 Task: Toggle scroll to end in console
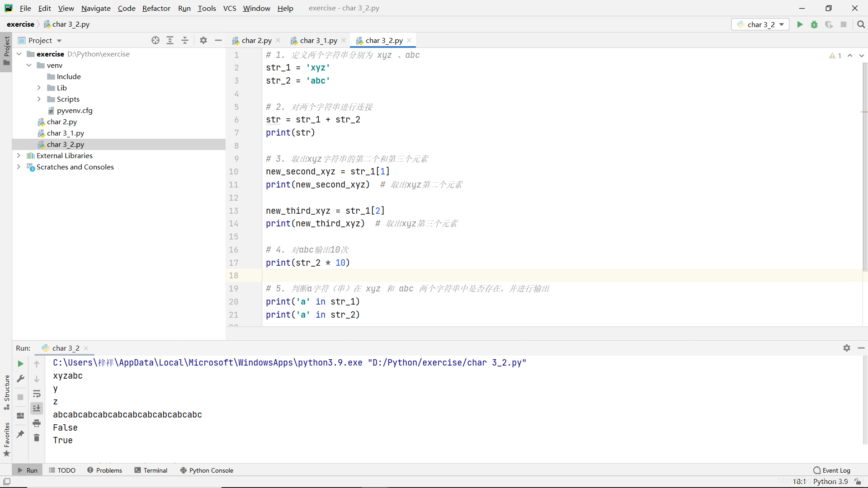pyautogui.click(x=37, y=408)
